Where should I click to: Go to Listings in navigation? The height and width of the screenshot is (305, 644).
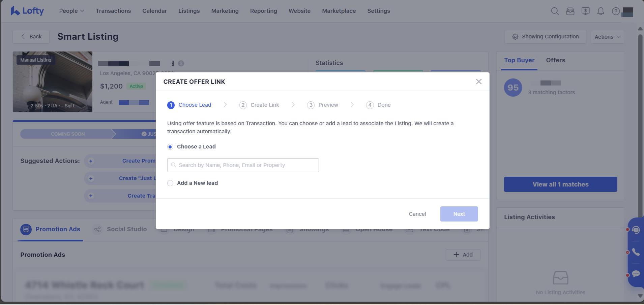click(x=189, y=11)
